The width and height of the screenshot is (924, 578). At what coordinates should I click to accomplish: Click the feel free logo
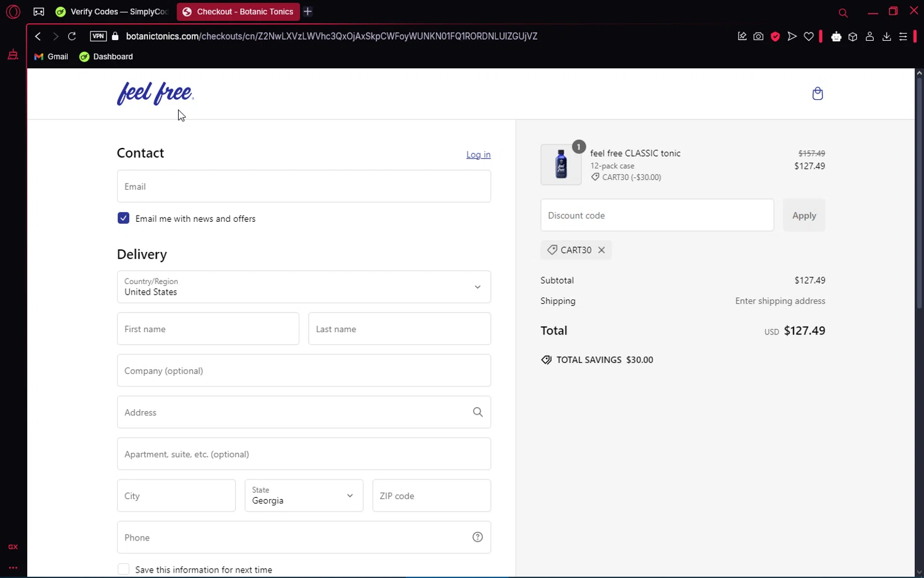click(x=155, y=94)
